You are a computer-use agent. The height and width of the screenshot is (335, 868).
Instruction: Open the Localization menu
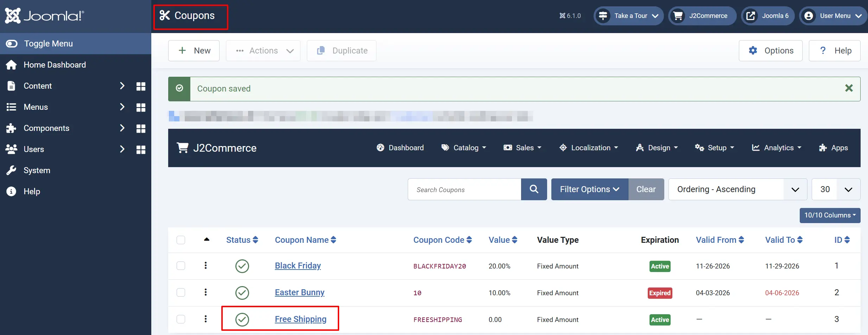589,148
